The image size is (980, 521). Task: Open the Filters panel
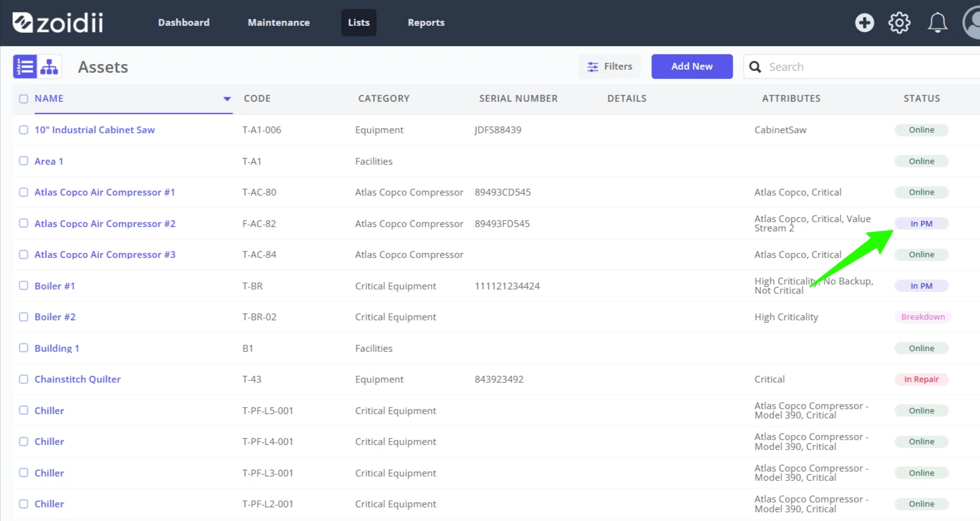[609, 67]
